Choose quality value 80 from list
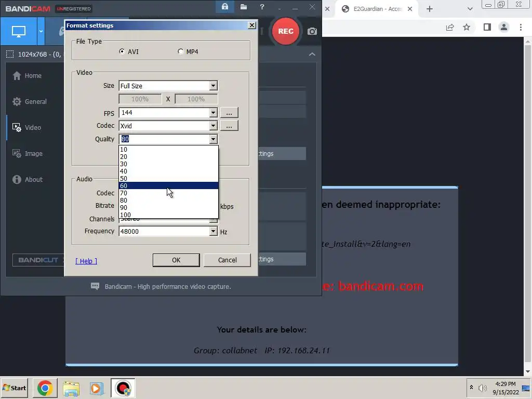 click(x=168, y=200)
